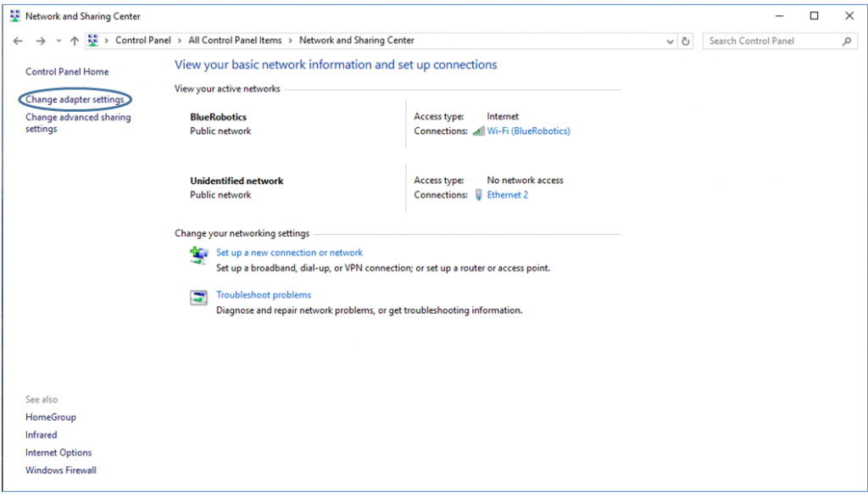
Task: Open Change advanced sharing settings
Action: [78, 122]
